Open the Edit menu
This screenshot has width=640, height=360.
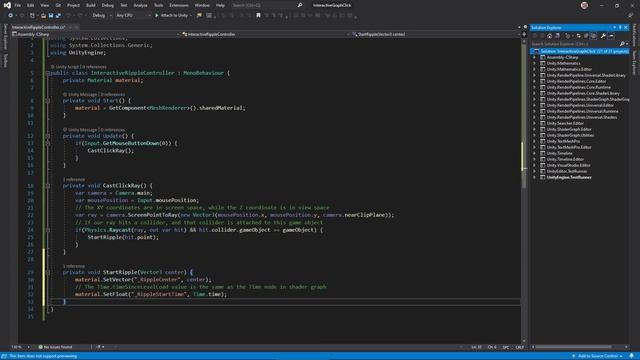click(31, 5)
